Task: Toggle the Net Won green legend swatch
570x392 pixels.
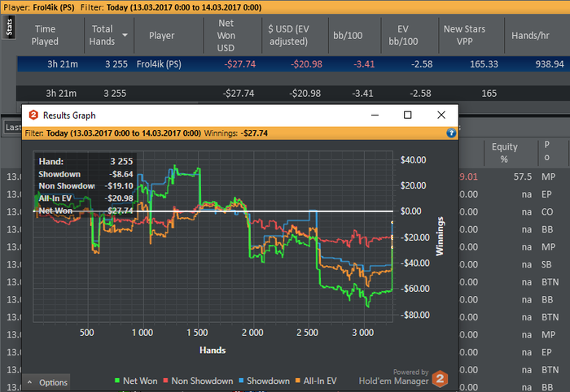Action: [x=117, y=381]
